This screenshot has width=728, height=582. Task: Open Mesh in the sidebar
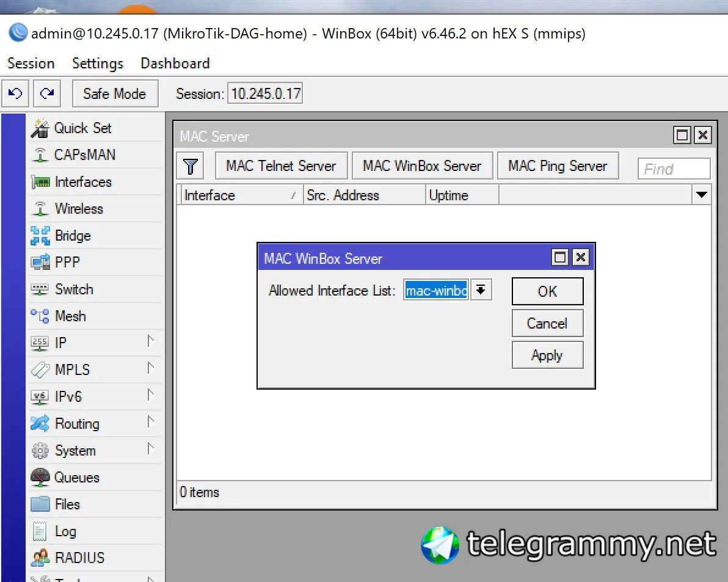pos(95,316)
